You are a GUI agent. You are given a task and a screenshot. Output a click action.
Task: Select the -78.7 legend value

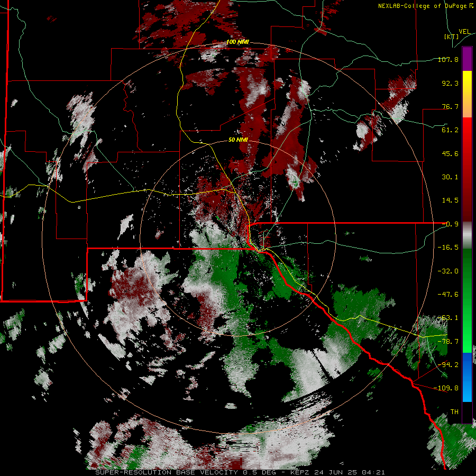[448, 342]
